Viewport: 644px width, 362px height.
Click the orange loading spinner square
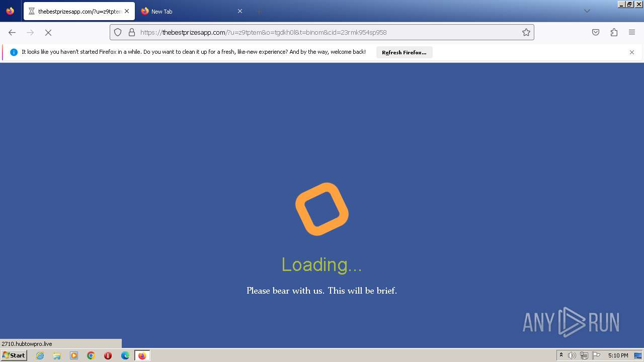[322, 209]
